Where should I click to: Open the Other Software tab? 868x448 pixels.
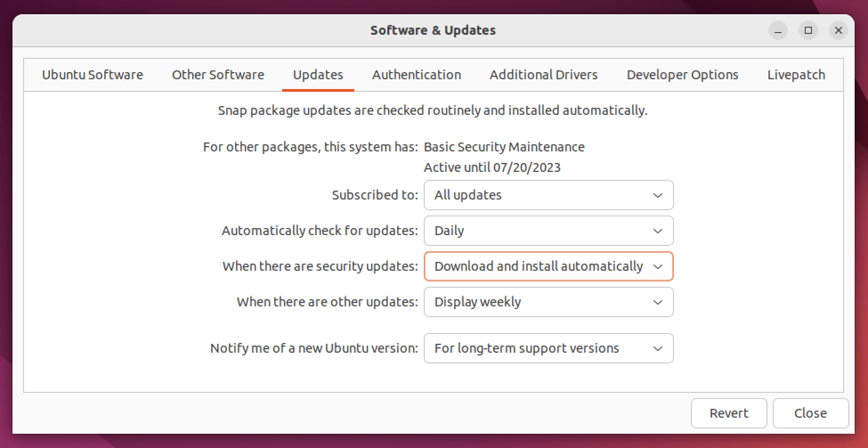click(218, 75)
